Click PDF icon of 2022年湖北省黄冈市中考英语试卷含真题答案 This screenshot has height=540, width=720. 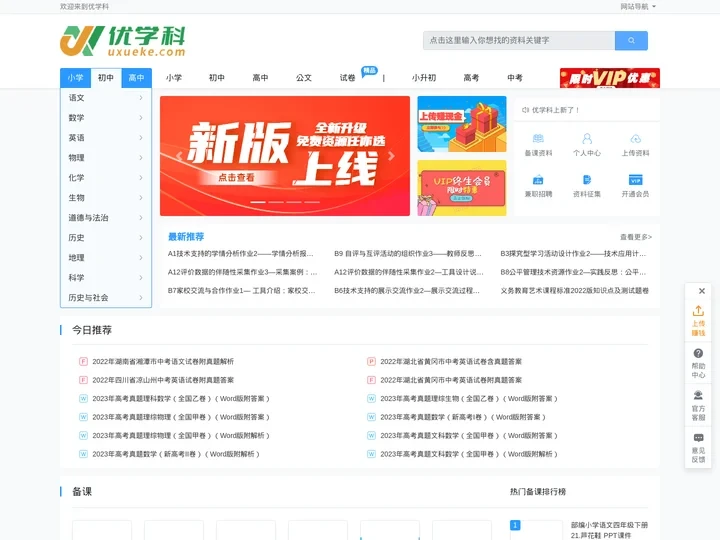(371, 361)
